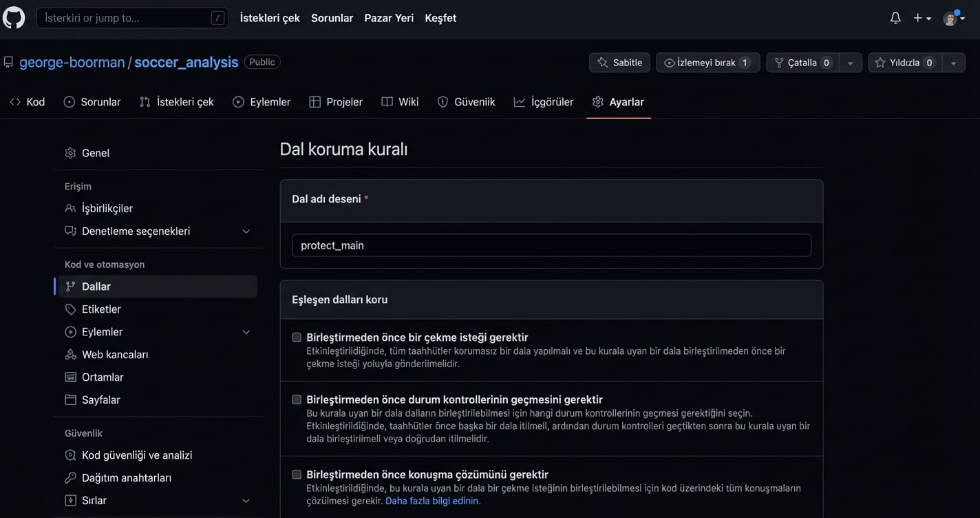Open the Yıldızla dropdown arrow

point(953,63)
